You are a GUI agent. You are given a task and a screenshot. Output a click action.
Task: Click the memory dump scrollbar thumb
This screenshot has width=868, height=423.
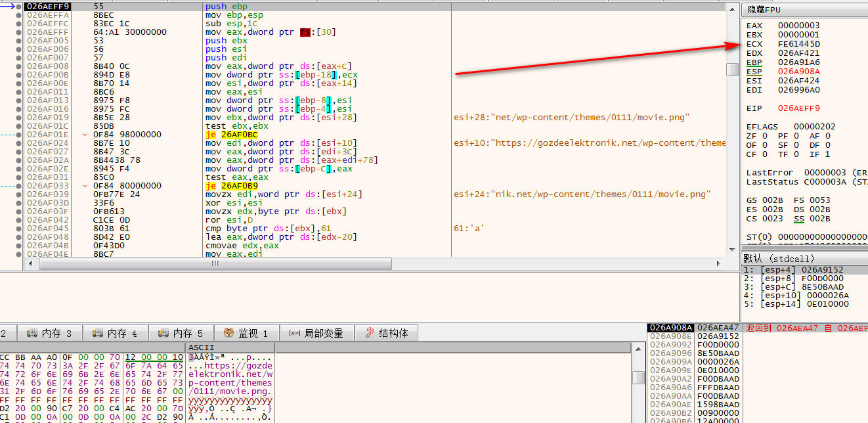click(x=638, y=378)
